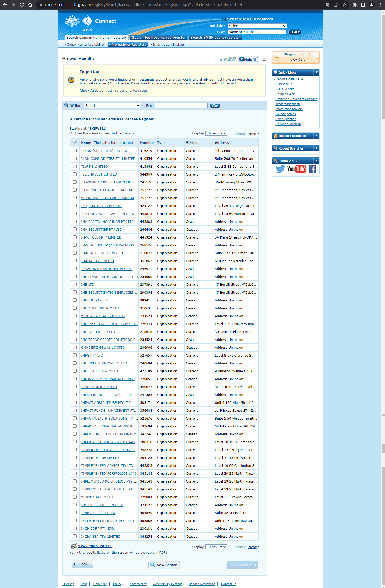Click Go button beside results For field
The image size is (385, 588).
coord(215,106)
